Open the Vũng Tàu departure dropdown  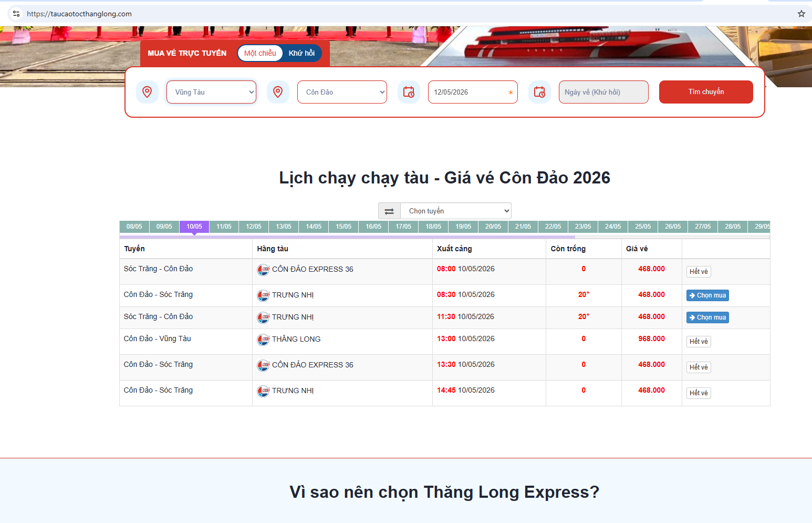[x=211, y=92]
